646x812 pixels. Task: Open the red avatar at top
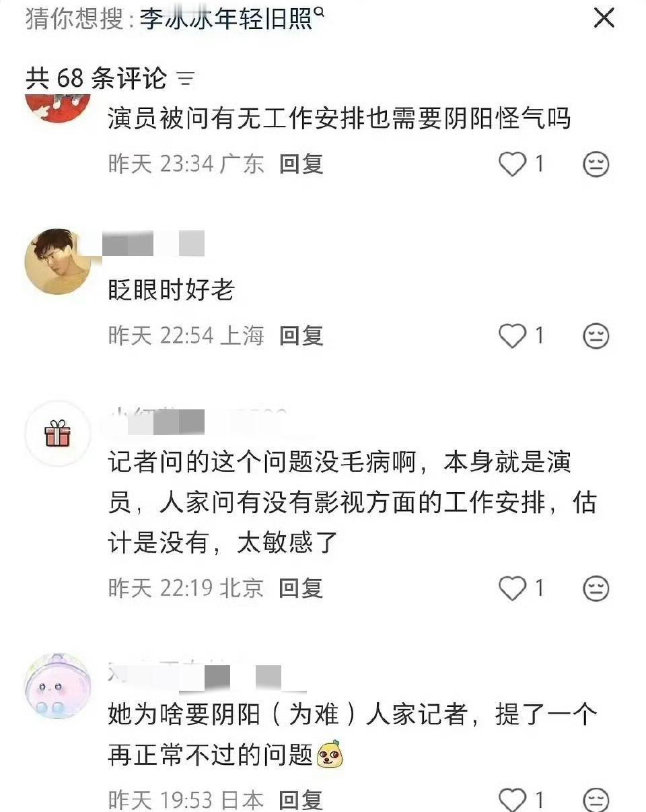pyautogui.click(x=57, y=106)
